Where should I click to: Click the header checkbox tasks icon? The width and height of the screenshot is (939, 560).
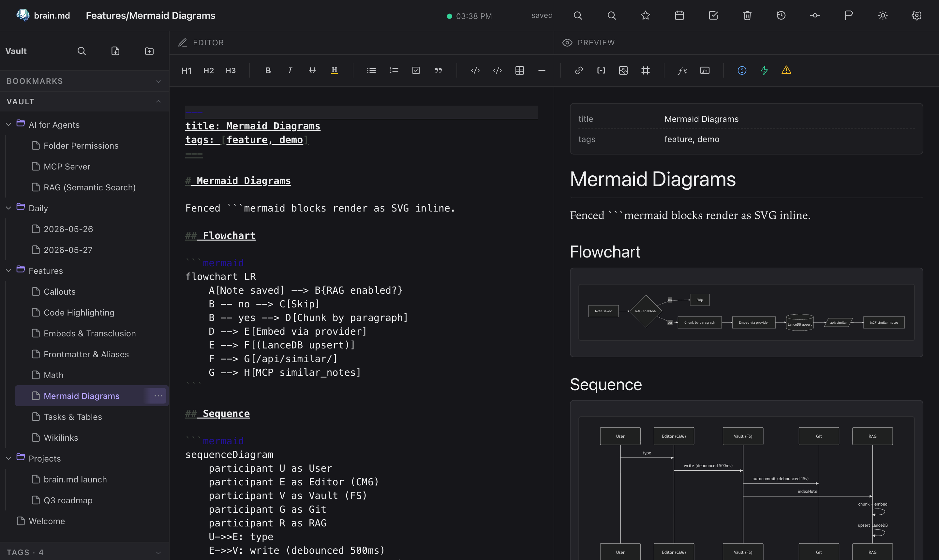pyautogui.click(x=713, y=15)
